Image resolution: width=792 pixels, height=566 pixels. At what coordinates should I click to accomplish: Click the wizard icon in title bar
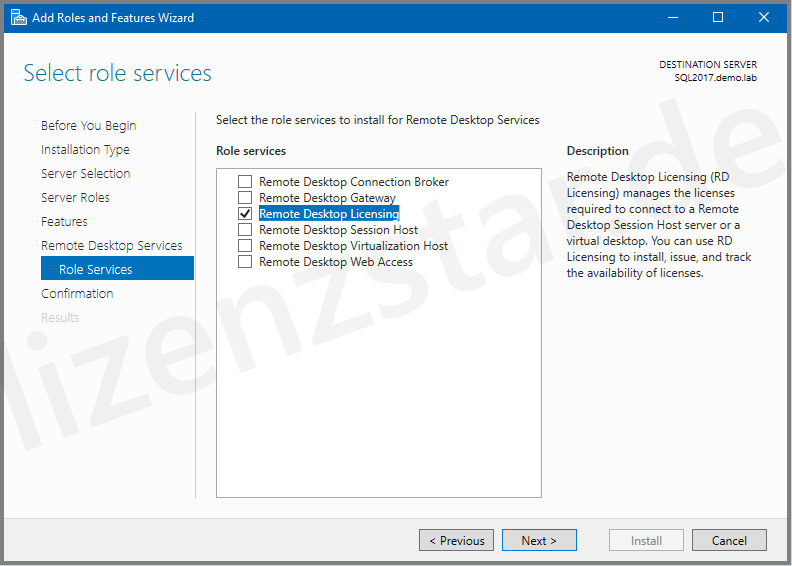[18, 17]
